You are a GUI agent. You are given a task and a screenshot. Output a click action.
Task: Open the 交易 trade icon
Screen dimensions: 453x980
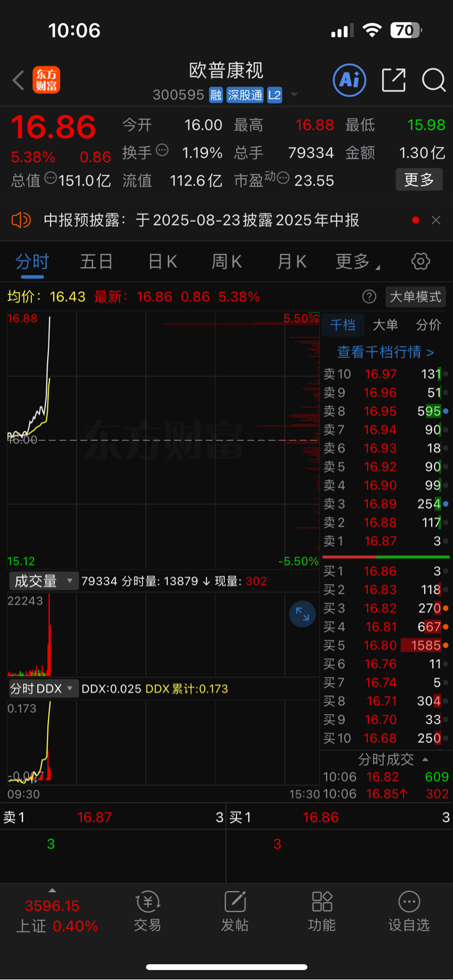point(147,912)
